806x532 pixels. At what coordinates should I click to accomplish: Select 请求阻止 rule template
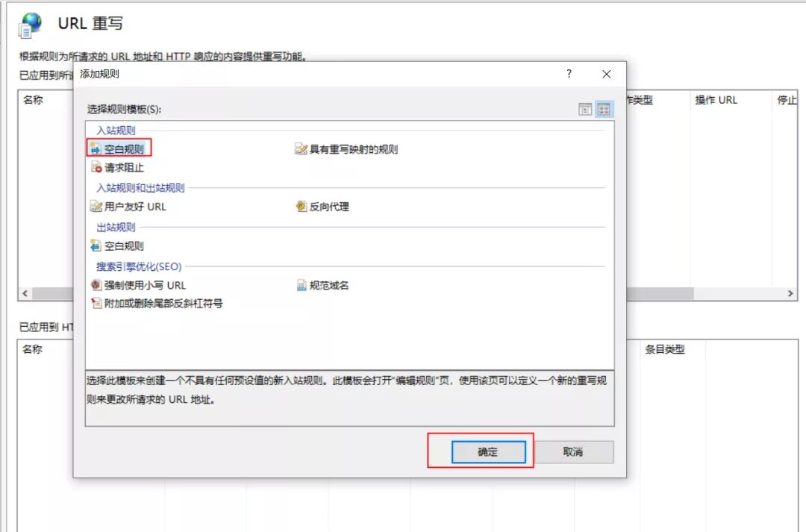(x=118, y=167)
